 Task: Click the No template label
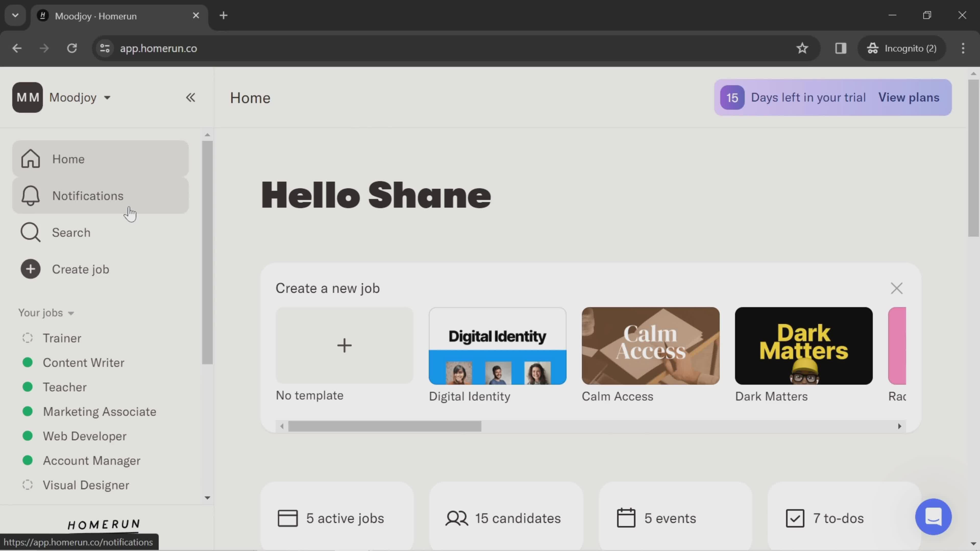tap(309, 395)
